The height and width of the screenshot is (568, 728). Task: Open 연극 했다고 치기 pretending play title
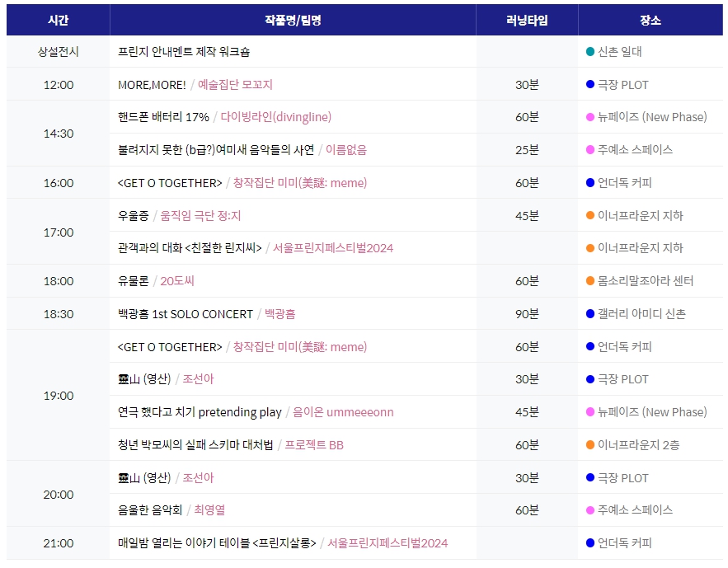[200, 412]
